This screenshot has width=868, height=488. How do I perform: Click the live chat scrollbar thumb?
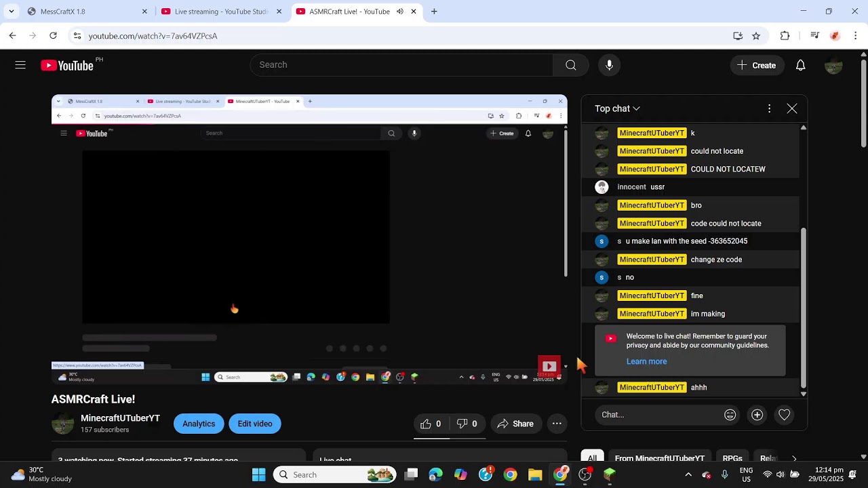coord(804,307)
